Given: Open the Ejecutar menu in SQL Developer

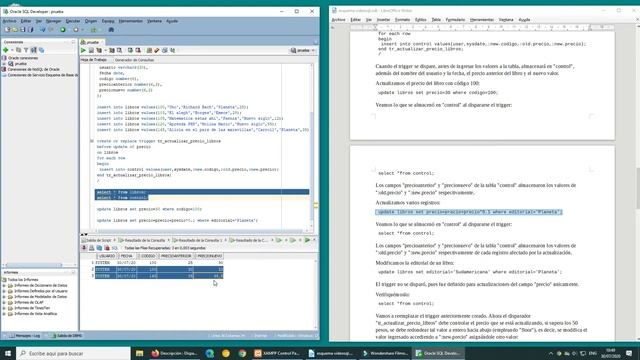Looking at the screenshot, I should click(x=73, y=21).
